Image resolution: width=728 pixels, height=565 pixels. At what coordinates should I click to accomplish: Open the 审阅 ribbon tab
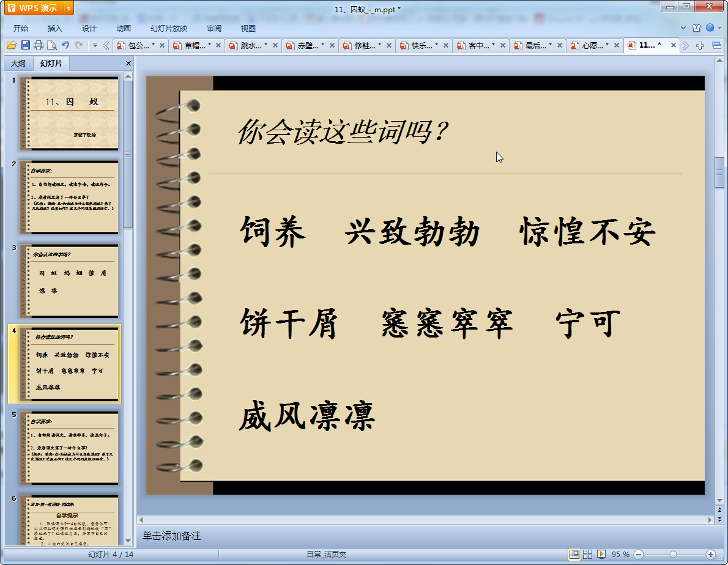pos(214,28)
